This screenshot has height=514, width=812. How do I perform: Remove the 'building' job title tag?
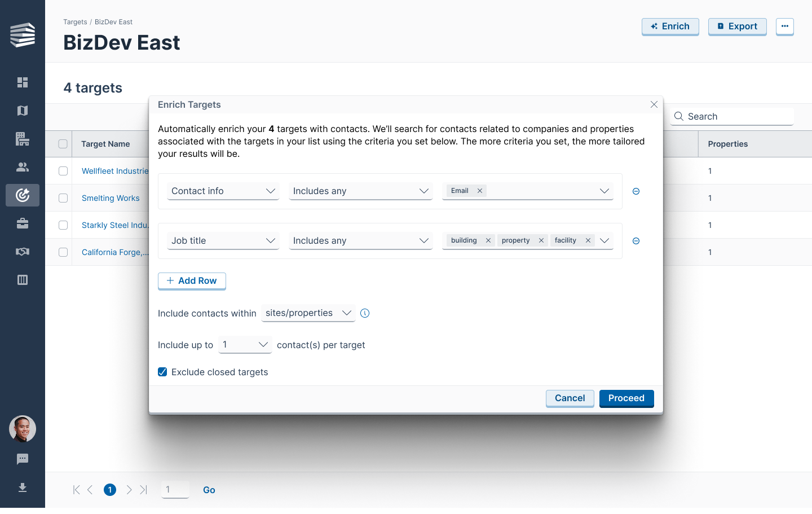point(488,240)
